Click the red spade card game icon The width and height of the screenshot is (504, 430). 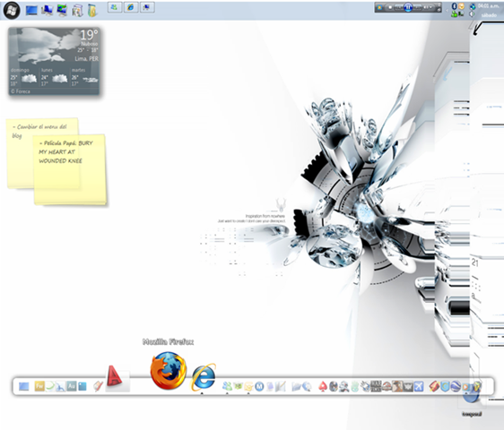click(x=323, y=386)
